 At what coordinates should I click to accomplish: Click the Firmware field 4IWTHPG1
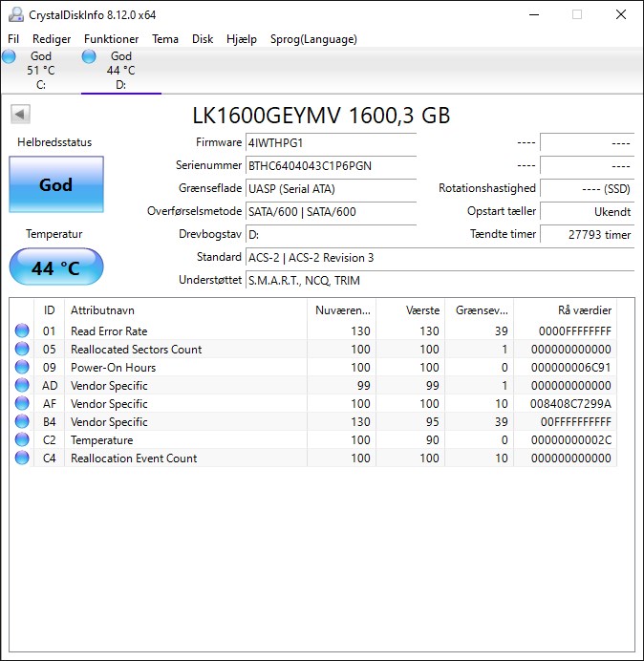tap(331, 143)
